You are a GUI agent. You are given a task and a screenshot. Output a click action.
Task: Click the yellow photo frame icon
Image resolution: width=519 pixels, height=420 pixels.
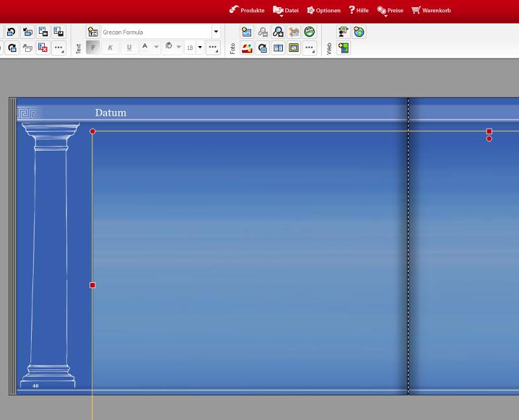[293, 48]
